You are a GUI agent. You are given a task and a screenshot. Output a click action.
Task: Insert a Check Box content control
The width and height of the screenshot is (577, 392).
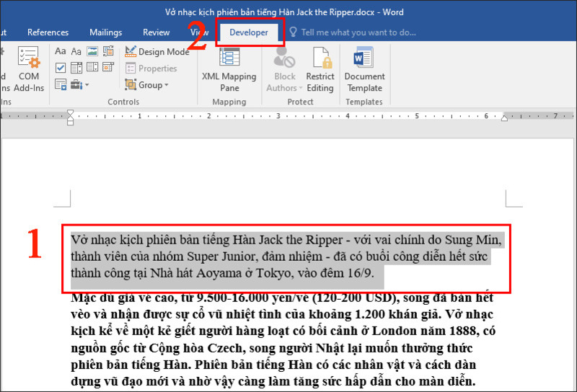60,68
